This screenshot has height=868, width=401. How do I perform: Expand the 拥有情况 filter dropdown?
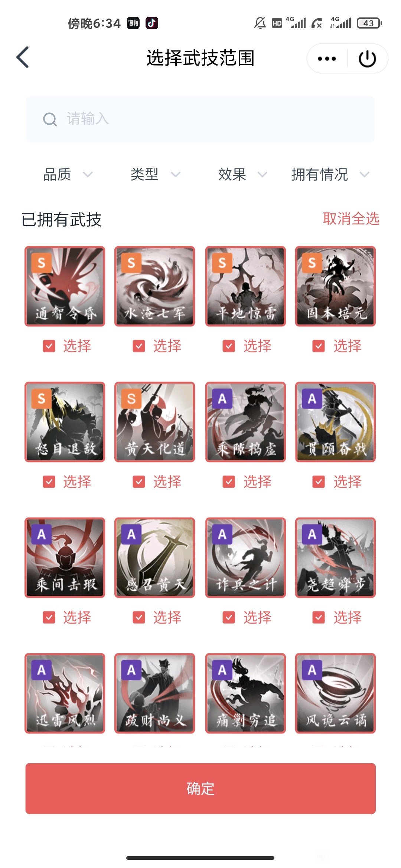330,174
